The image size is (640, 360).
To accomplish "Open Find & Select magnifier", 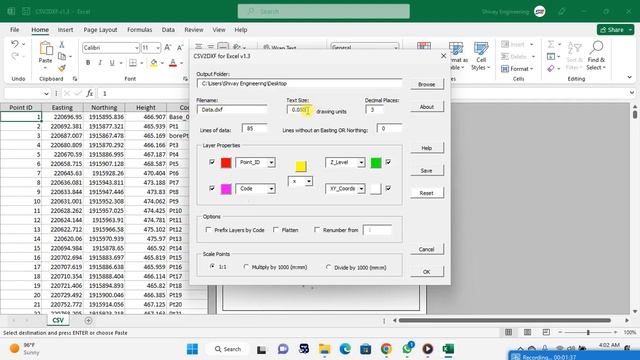I will (596, 56).
